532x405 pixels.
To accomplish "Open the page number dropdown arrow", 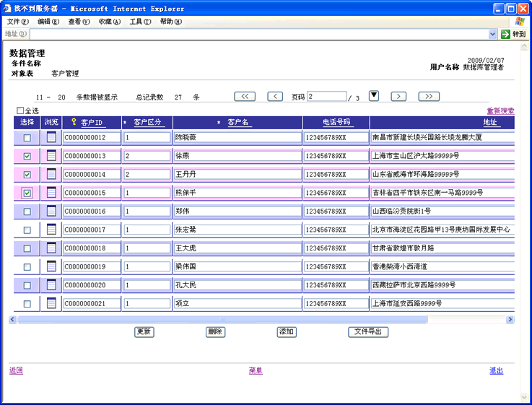I will click(x=374, y=95).
